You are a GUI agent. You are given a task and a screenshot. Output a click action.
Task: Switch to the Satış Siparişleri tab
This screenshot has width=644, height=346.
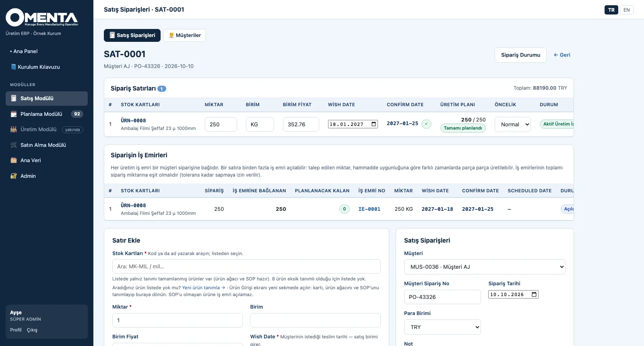coord(132,35)
